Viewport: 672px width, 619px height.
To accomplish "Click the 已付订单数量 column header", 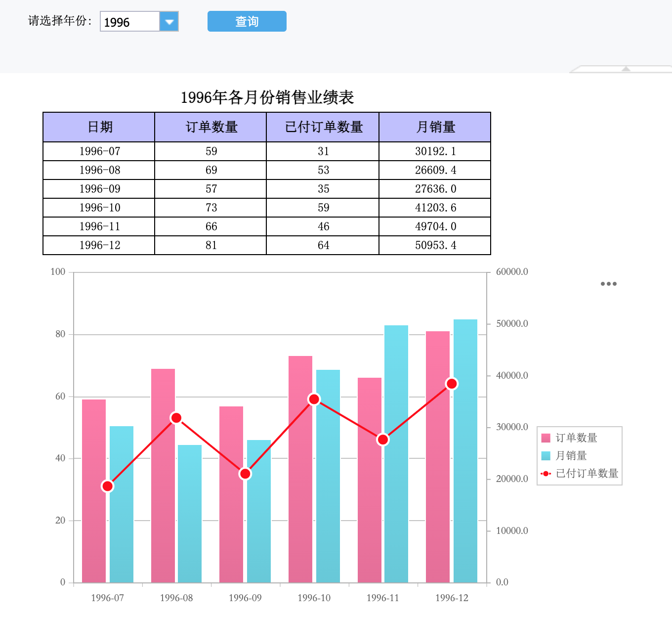I will tap(323, 127).
